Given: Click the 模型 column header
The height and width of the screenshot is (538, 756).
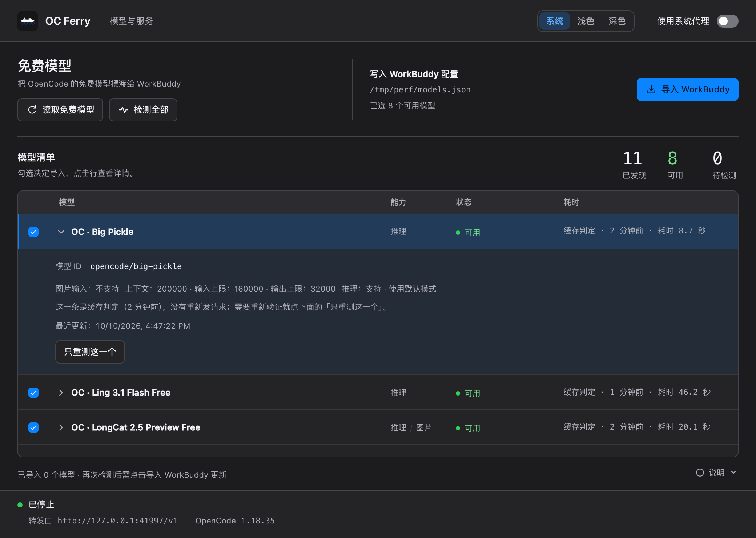Looking at the screenshot, I should (x=67, y=202).
